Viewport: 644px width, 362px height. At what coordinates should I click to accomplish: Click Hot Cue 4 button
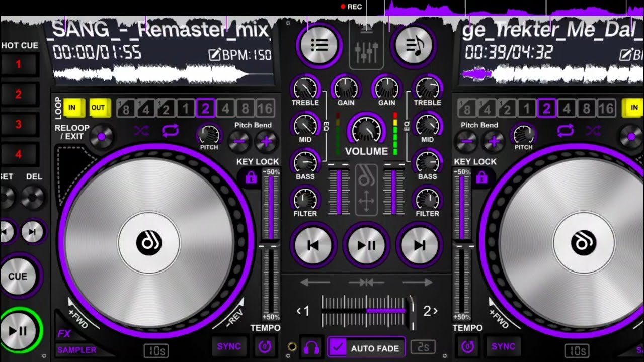point(19,154)
